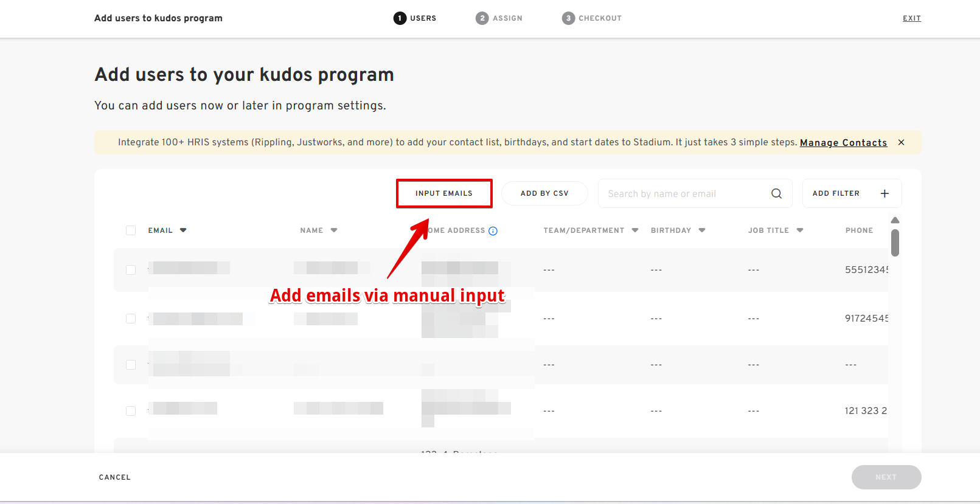This screenshot has width=980, height=504.
Task: Click the search magnifier icon
Action: (776, 193)
